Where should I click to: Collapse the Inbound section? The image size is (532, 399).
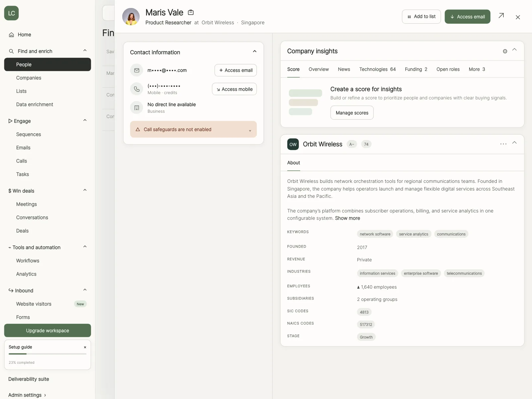point(85,290)
